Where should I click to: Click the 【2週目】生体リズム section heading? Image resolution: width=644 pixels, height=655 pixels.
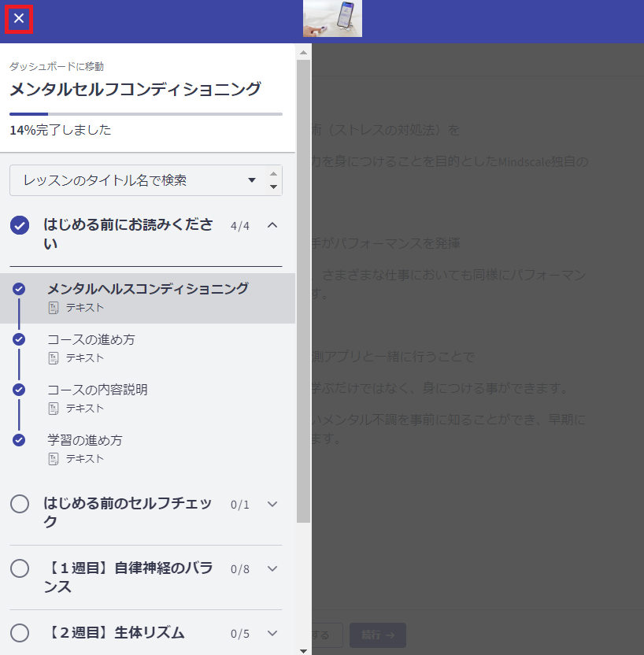point(114,633)
